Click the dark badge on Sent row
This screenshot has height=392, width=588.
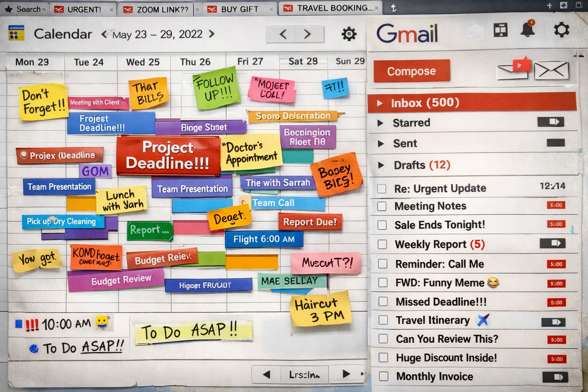pos(556,143)
